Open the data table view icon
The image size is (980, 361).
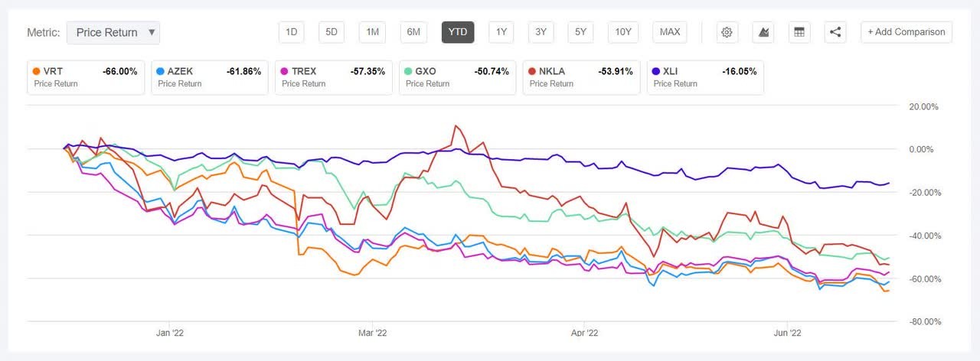(x=799, y=32)
